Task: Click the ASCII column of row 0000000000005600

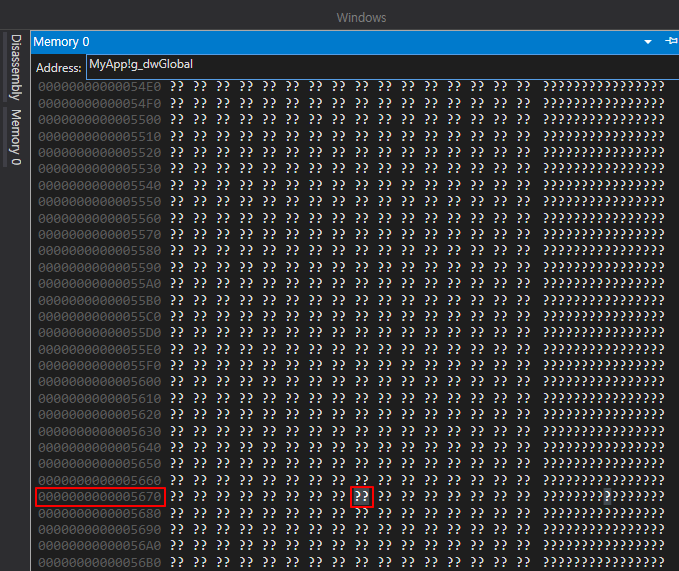Action: click(604, 382)
